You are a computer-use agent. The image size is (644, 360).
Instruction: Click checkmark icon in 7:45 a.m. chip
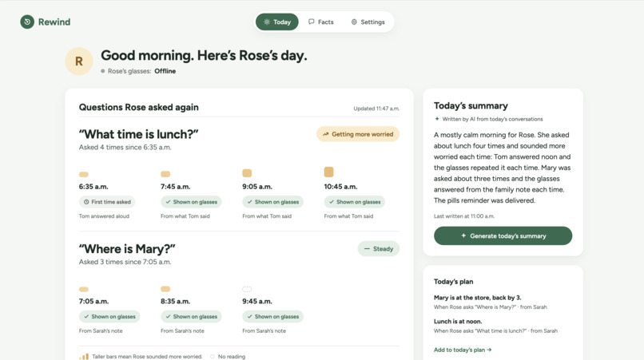tap(168, 202)
